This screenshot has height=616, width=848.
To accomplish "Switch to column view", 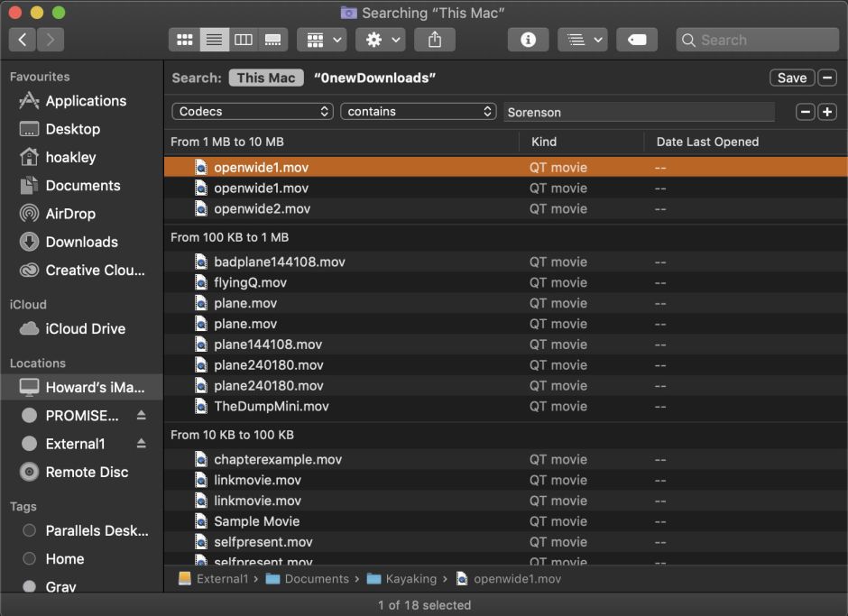I will (x=244, y=39).
